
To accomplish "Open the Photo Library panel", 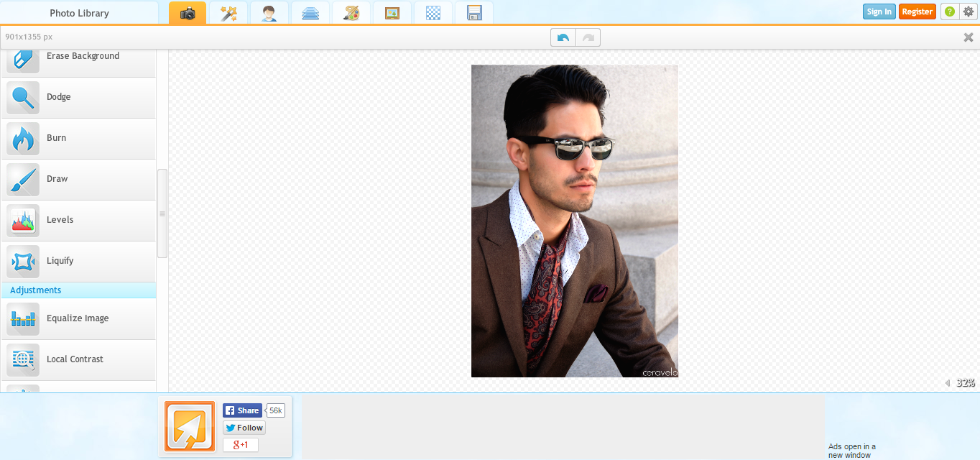I will point(79,13).
